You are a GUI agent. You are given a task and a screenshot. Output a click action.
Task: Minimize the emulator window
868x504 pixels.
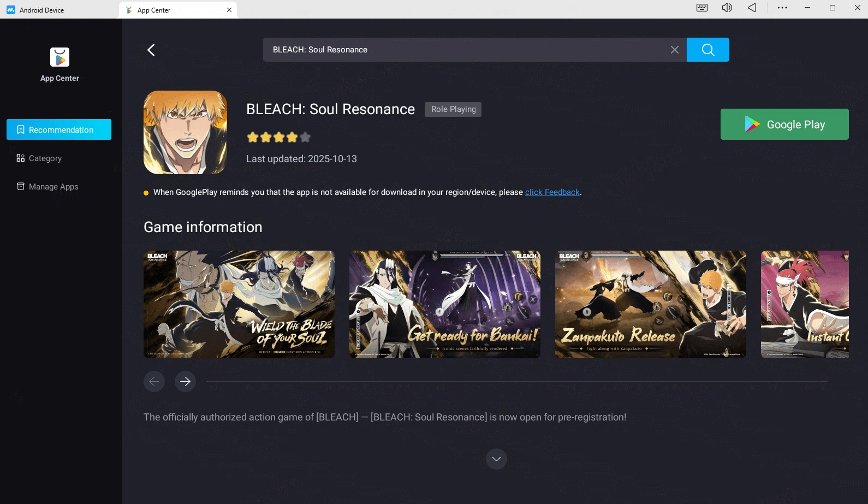tap(807, 8)
